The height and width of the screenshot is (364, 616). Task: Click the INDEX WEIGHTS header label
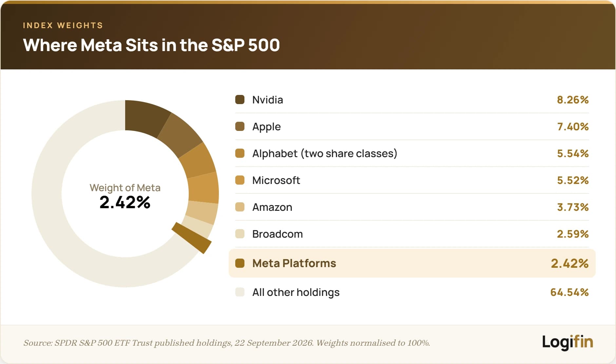pos(63,25)
